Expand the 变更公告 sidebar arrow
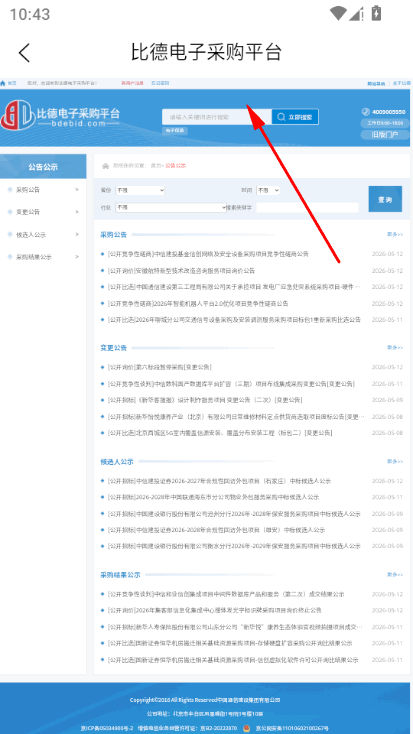Image resolution: width=413 pixels, height=734 pixels. 77,212
